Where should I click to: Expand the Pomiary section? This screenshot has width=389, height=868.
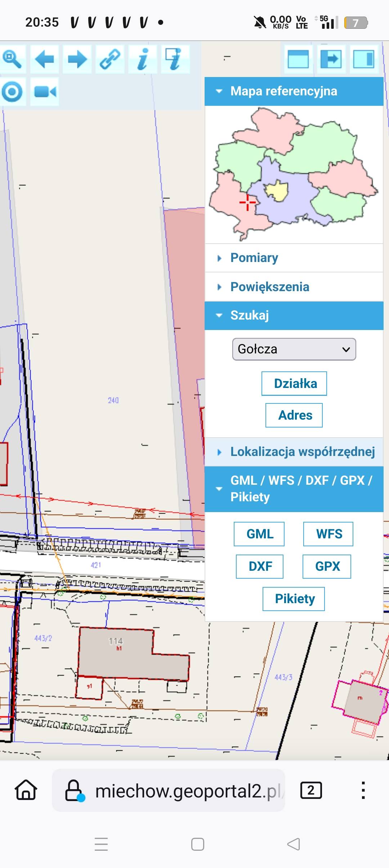(x=254, y=258)
